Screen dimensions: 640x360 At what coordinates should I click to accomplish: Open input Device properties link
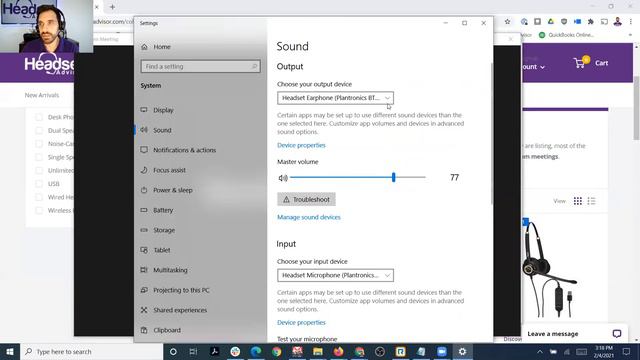click(x=301, y=322)
